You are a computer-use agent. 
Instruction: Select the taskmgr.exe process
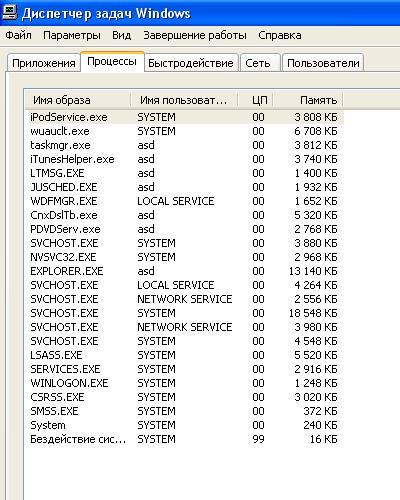184,145
